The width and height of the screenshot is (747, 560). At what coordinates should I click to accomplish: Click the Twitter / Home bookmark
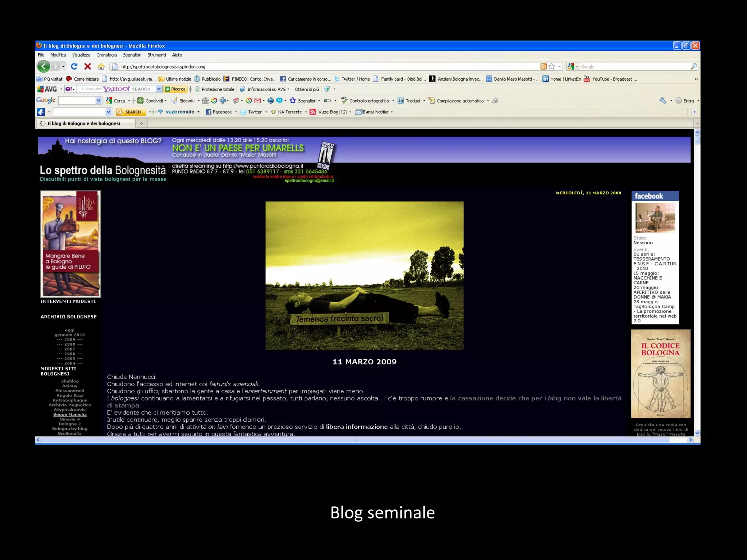pos(352,79)
